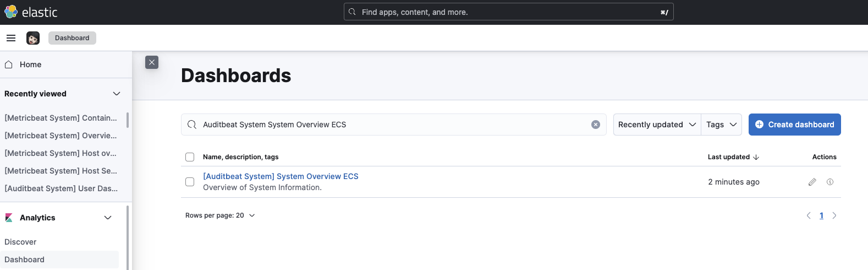Edit the Auditbeat System Overview dashboard
868x270 pixels.
812,182
